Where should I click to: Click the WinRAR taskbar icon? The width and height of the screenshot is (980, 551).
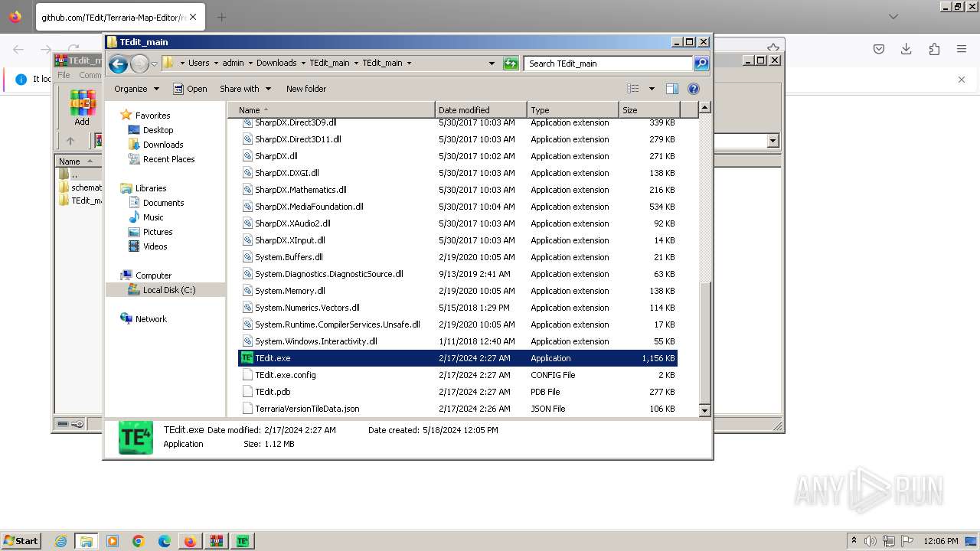pyautogui.click(x=216, y=541)
